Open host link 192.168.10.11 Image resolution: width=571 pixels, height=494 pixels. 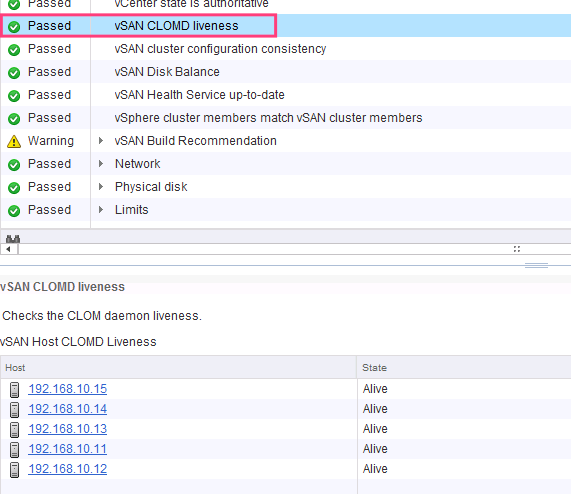click(68, 449)
